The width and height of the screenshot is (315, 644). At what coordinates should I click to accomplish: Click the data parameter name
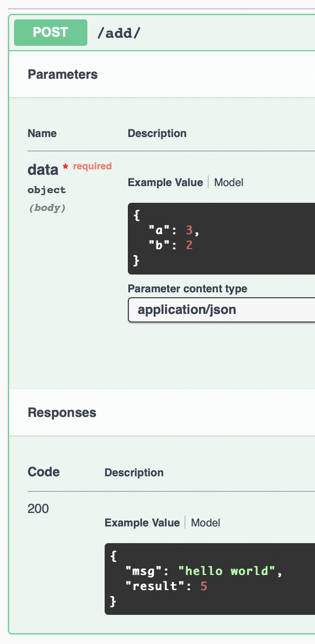click(x=43, y=169)
